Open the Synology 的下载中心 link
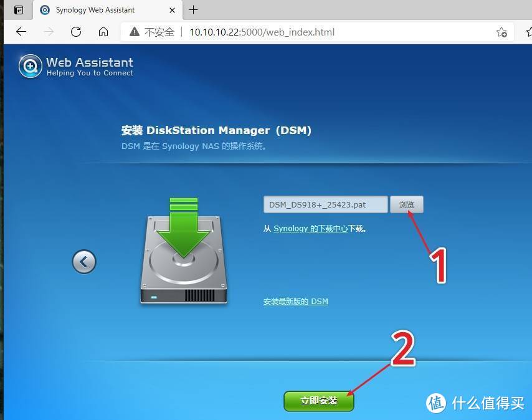Screen dimensions: 532x420 [311, 229]
